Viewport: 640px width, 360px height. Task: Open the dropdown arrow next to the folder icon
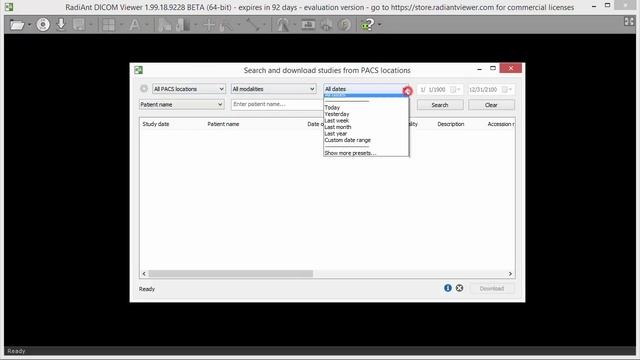coord(29,25)
